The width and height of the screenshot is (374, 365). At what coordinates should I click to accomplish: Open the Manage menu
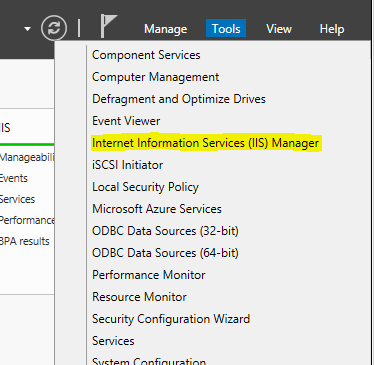pyautogui.click(x=166, y=29)
